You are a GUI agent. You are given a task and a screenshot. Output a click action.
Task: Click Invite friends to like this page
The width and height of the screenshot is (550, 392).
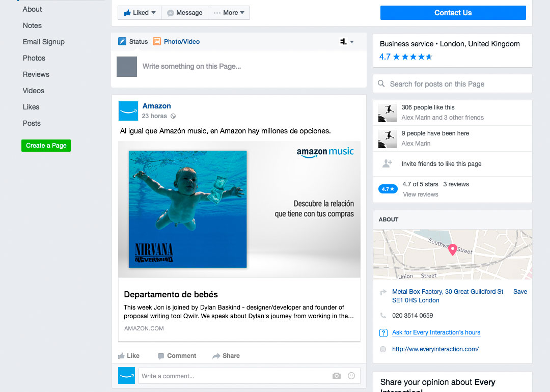[x=442, y=164]
